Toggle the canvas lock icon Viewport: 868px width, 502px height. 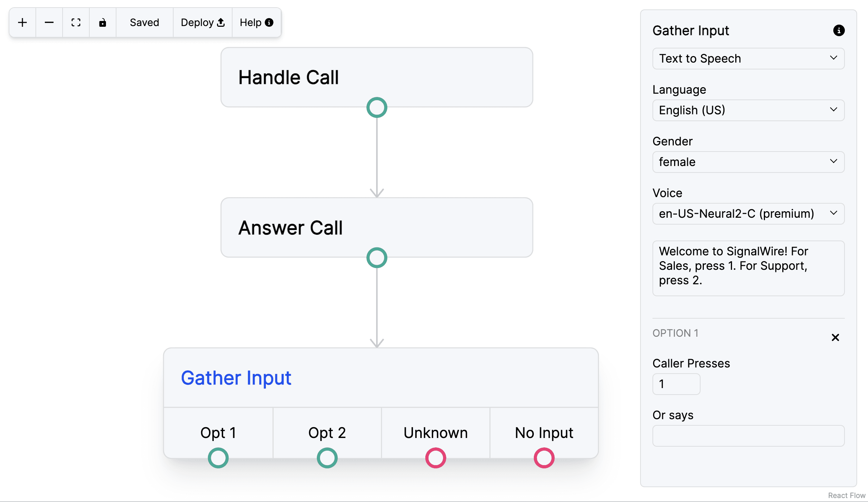click(103, 22)
